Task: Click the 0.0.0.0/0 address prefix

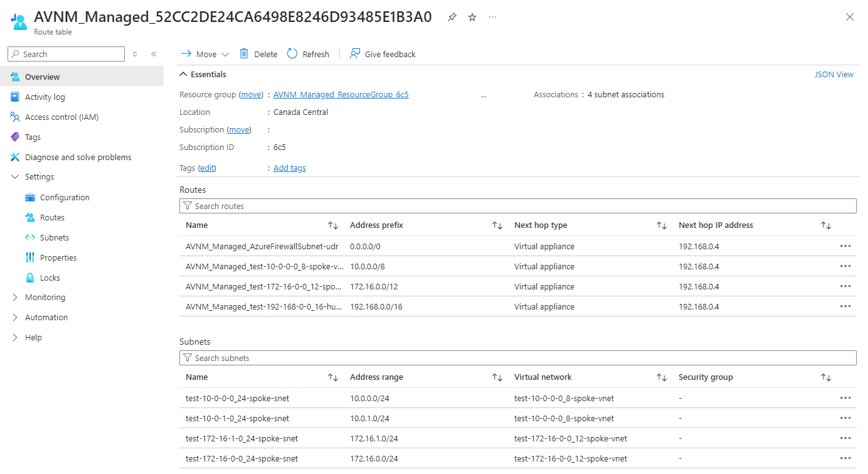Action: coord(365,246)
